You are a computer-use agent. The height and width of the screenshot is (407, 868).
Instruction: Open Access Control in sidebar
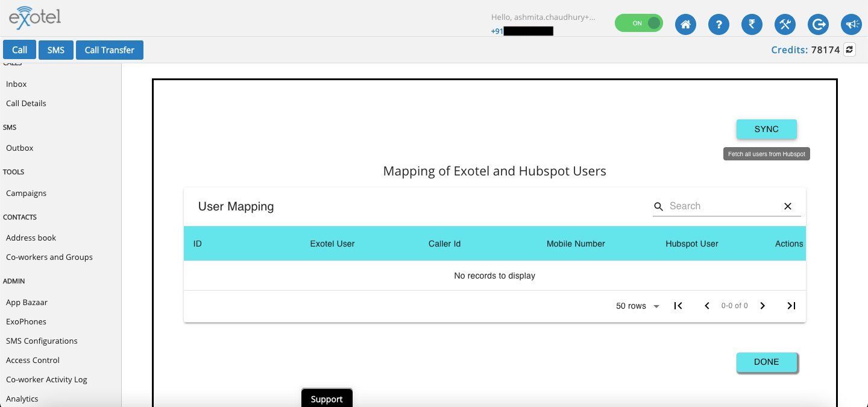(x=33, y=360)
